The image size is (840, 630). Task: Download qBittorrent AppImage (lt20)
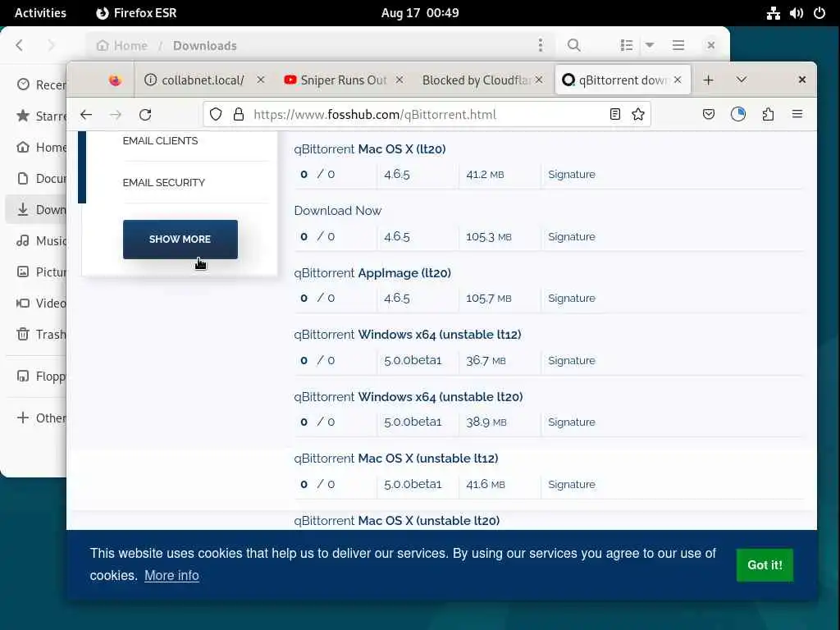[372, 273]
